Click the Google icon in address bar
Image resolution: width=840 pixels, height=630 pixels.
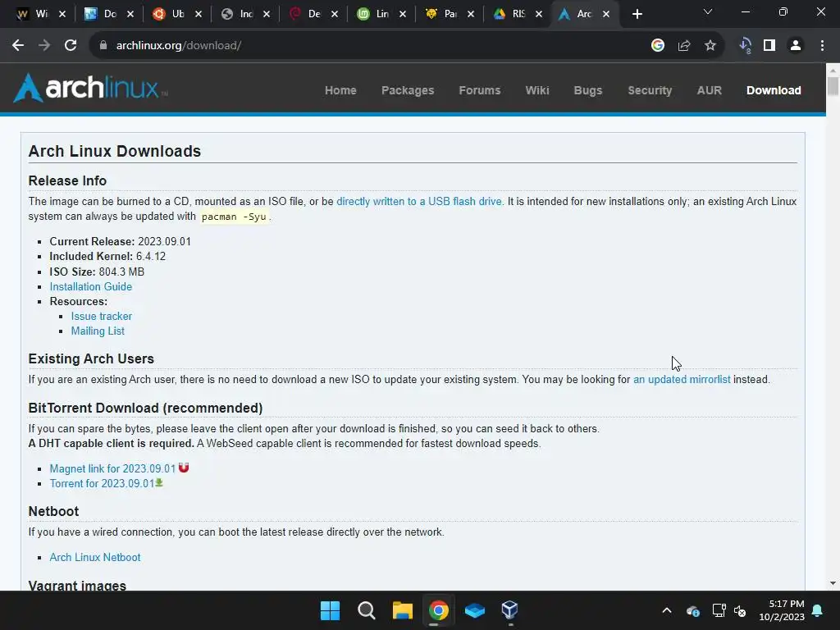coord(658,46)
